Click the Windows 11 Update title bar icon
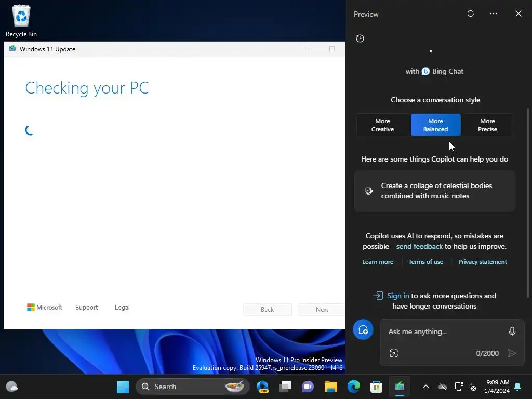The image size is (532, 399). tap(12, 48)
